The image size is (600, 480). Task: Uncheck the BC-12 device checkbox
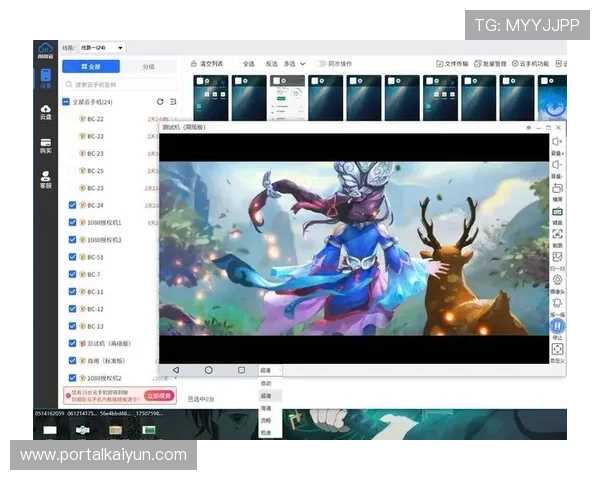coord(72,309)
